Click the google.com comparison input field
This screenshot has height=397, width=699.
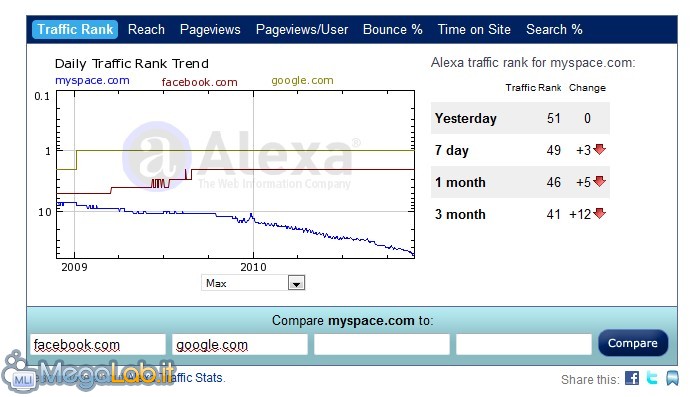point(240,344)
